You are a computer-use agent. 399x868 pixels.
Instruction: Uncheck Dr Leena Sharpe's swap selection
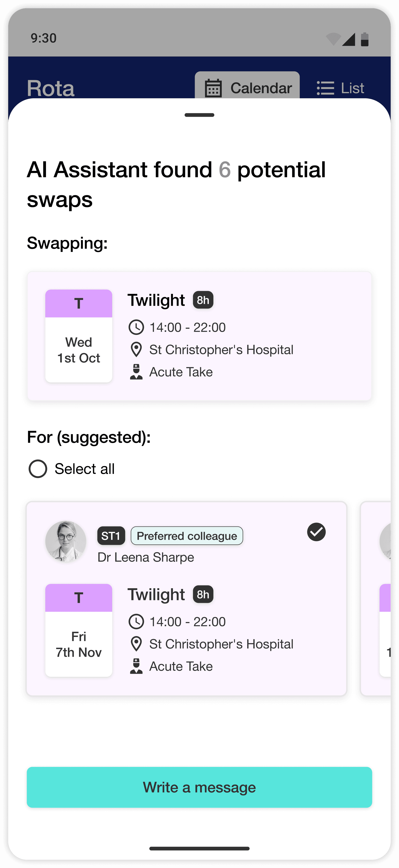316,532
